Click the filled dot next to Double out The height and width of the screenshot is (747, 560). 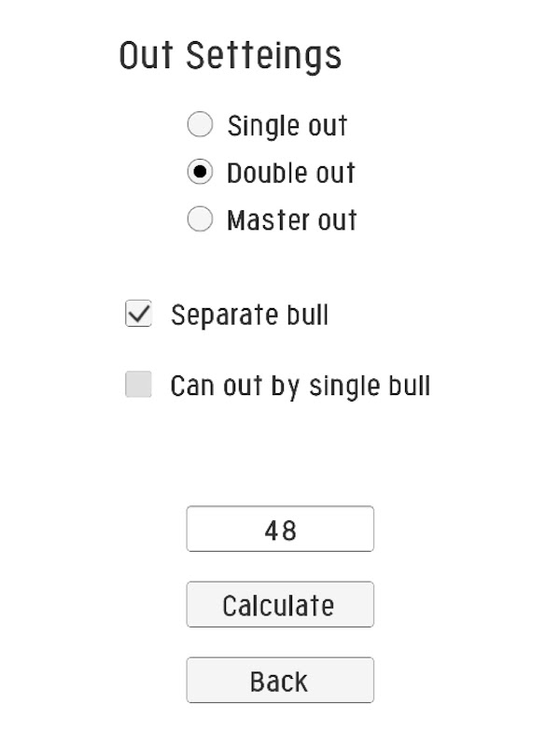coord(200,173)
